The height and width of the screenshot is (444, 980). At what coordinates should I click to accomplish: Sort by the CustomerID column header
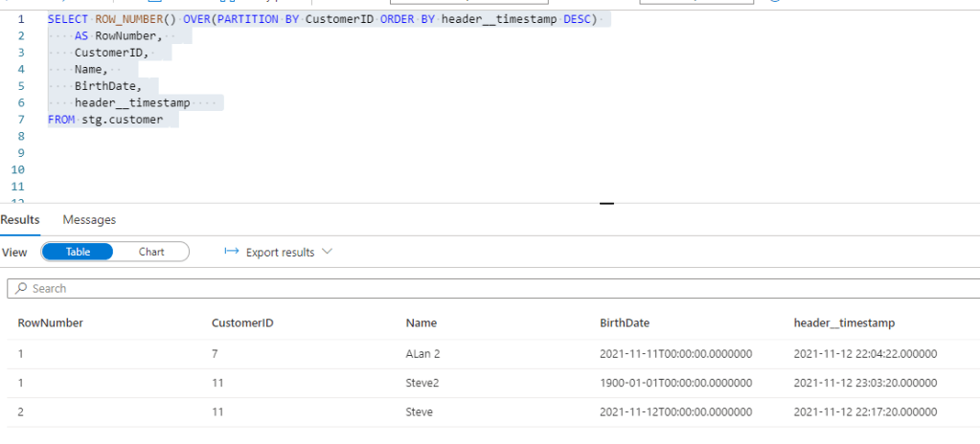coord(243,323)
